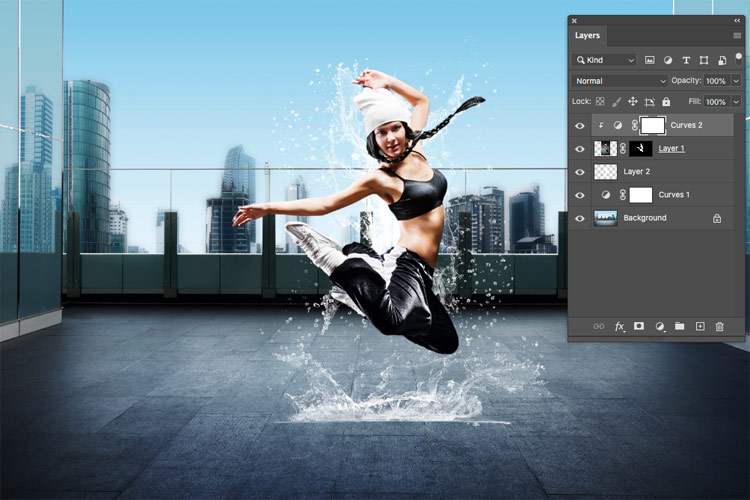Open the Kind filter type dropdown

point(604,60)
